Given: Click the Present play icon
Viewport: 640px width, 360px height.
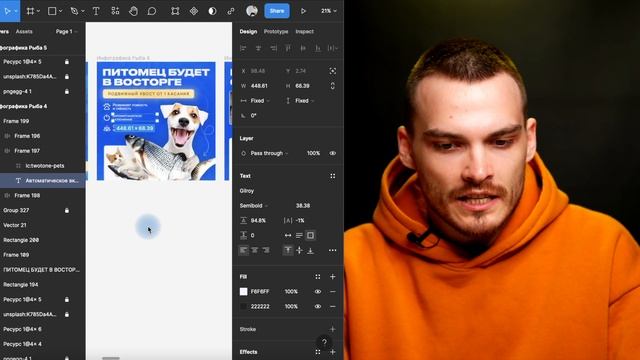Looking at the screenshot, I should (x=303, y=11).
